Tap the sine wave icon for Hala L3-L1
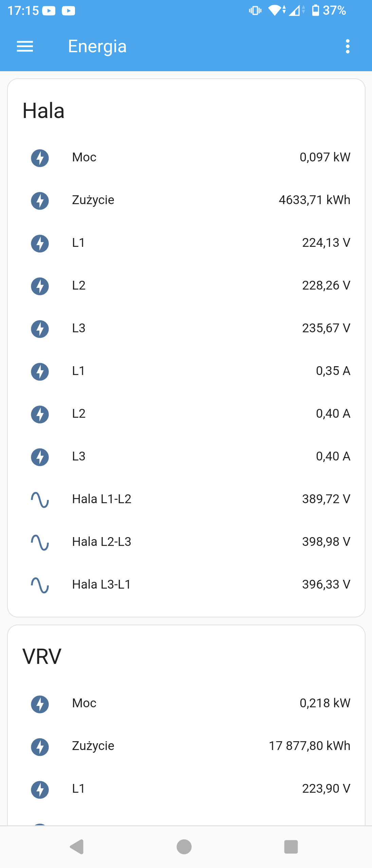This screenshot has width=372, height=868. pyautogui.click(x=40, y=585)
